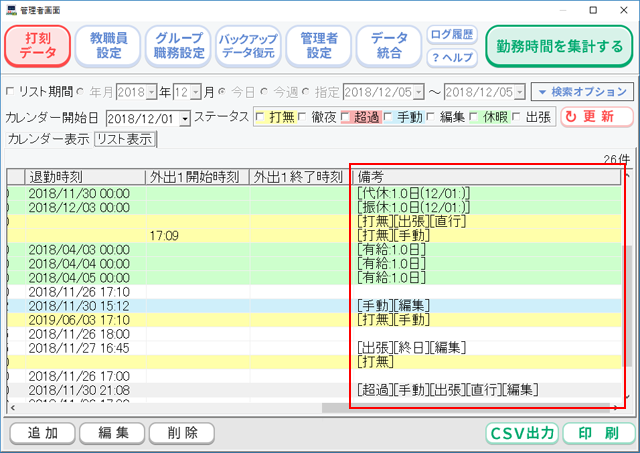Click the horizontal scrollbar thumb
The height and width of the screenshot is (453, 640).
[x=465, y=408]
